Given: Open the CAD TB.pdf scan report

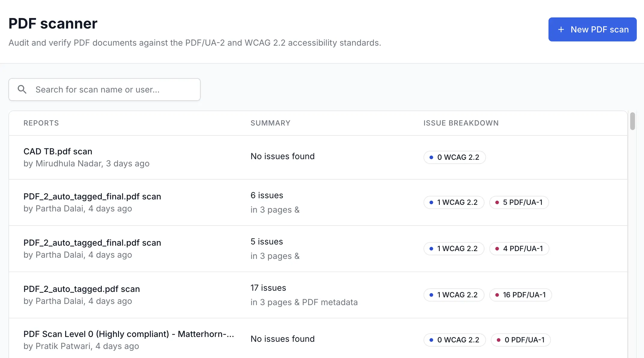Looking at the screenshot, I should point(58,151).
